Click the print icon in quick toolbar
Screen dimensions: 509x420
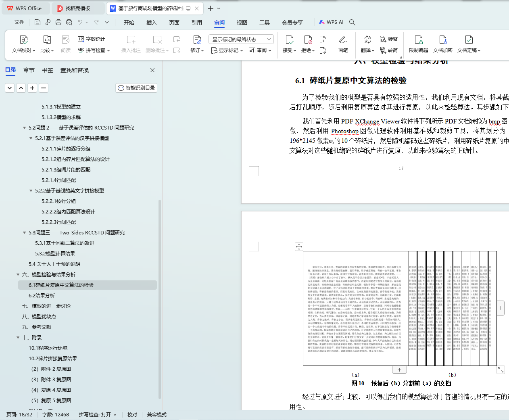[x=58, y=22]
